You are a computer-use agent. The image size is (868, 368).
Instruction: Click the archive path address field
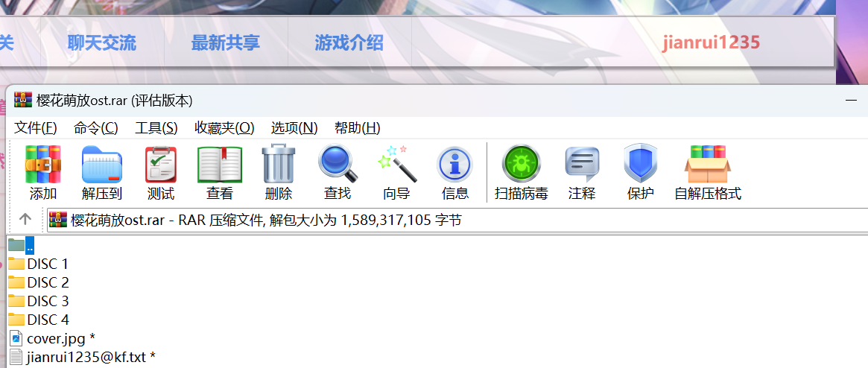(447, 220)
